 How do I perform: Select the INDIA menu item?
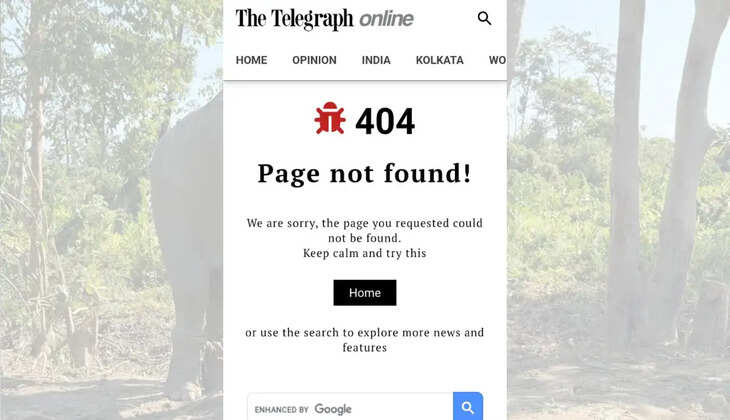376,60
